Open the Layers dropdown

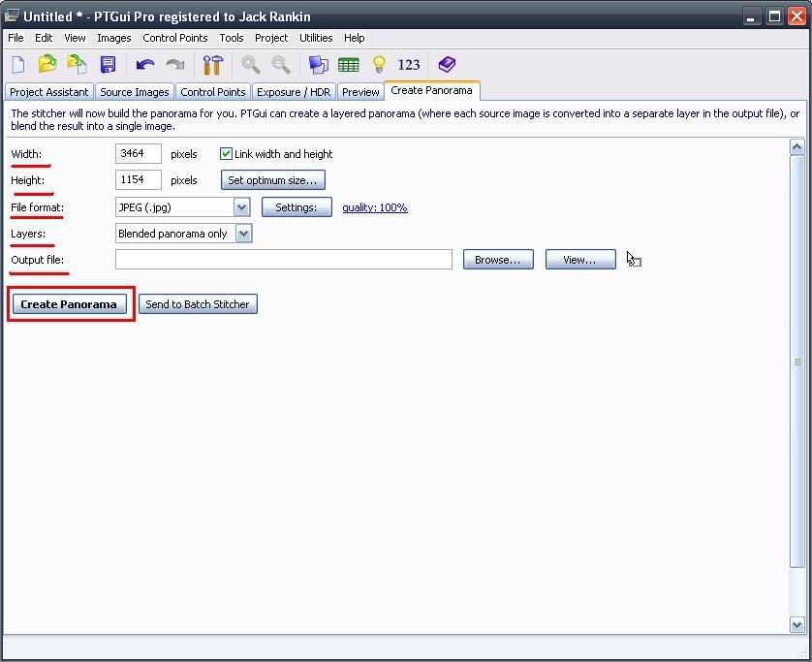pyautogui.click(x=244, y=234)
